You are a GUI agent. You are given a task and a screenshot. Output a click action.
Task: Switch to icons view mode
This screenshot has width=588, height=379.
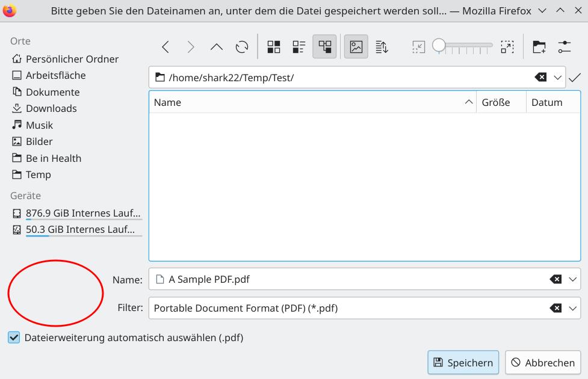click(x=274, y=47)
